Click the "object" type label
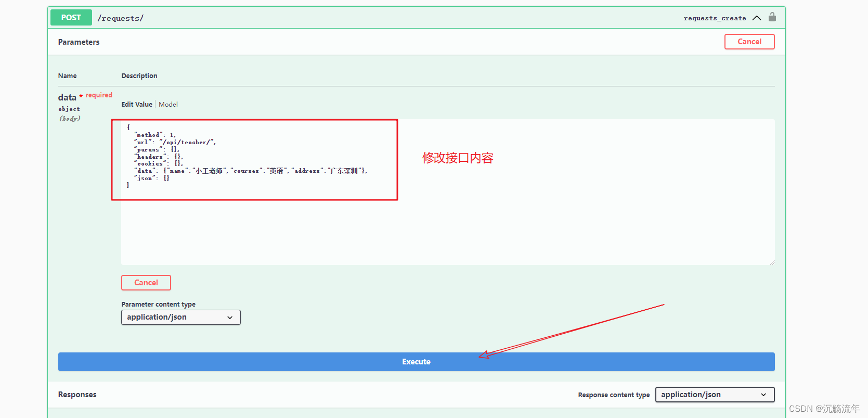Screen dimensions: 868x418 (x=69, y=109)
